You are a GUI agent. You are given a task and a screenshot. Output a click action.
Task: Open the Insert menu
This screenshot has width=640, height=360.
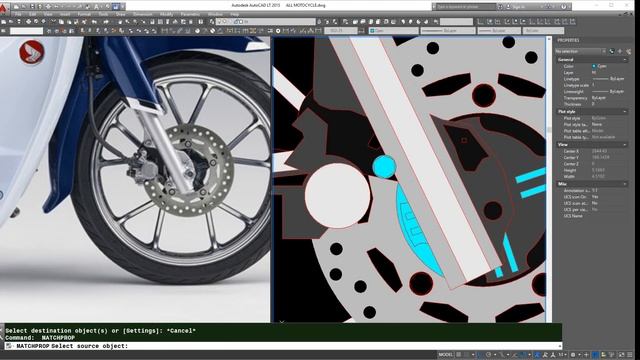click(x=65, y=14)
